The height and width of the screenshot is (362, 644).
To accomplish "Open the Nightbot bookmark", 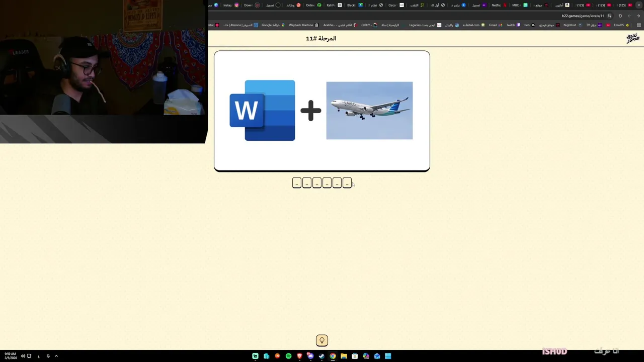I will click(x=573, y=25).
